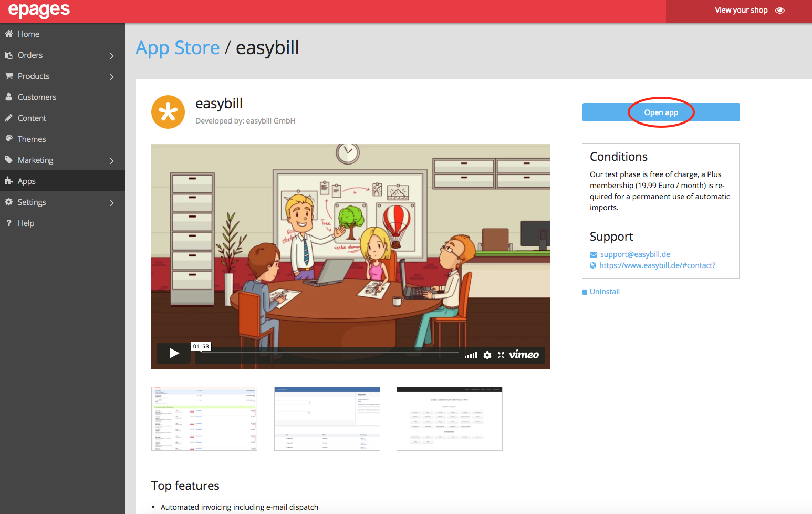Open the Themes menu item

63,139
